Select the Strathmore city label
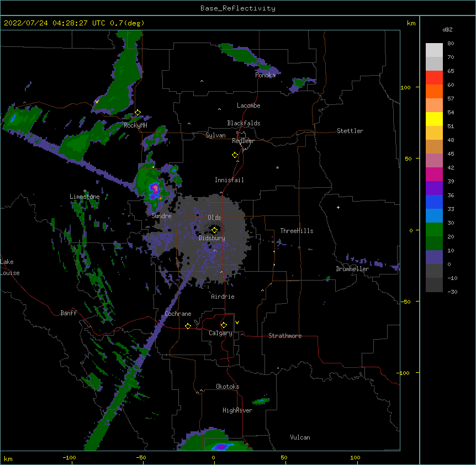476x465 pixels. coord(285,336)
